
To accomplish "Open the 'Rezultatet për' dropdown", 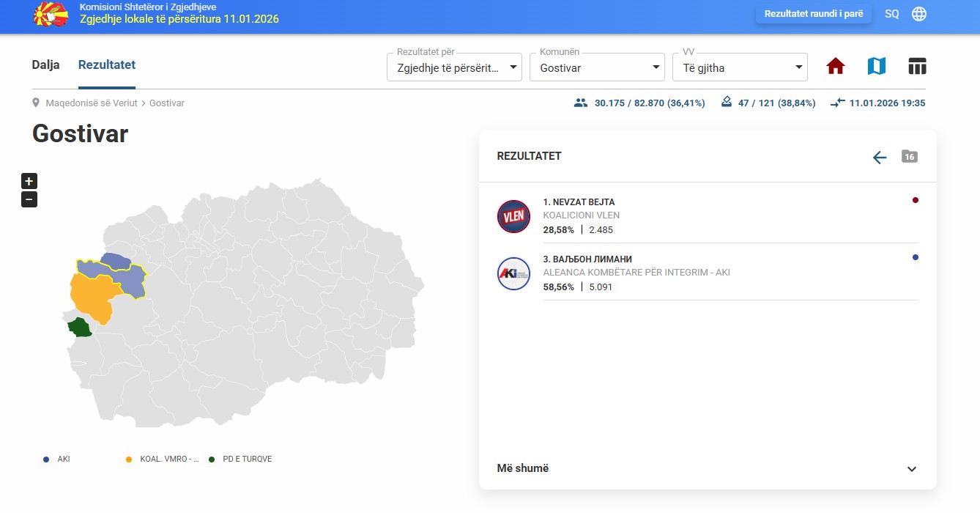I will [x=454, y=67].
